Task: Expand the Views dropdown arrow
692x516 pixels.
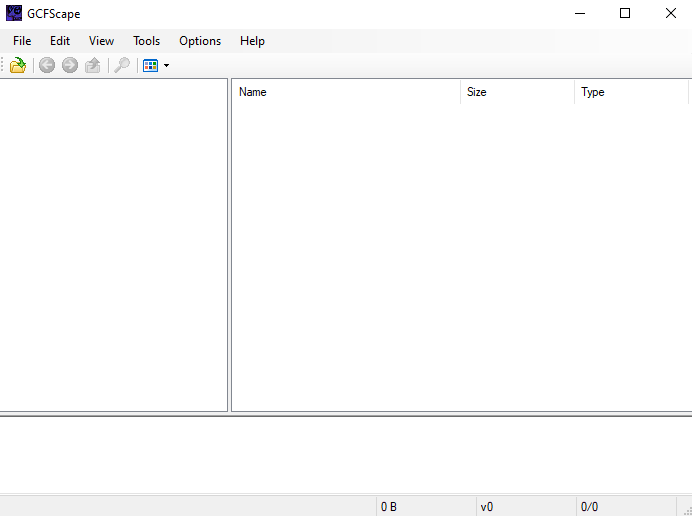Action: coord(166,65)
